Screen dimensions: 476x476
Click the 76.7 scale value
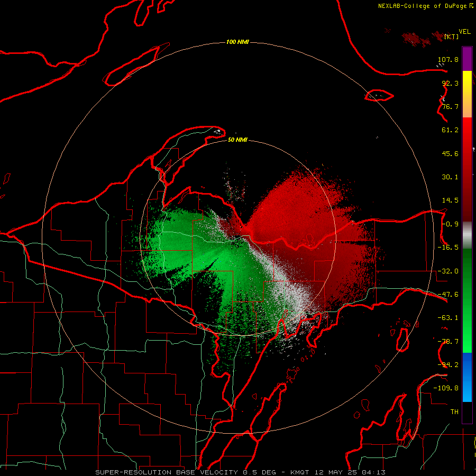(x=450, y=106)
